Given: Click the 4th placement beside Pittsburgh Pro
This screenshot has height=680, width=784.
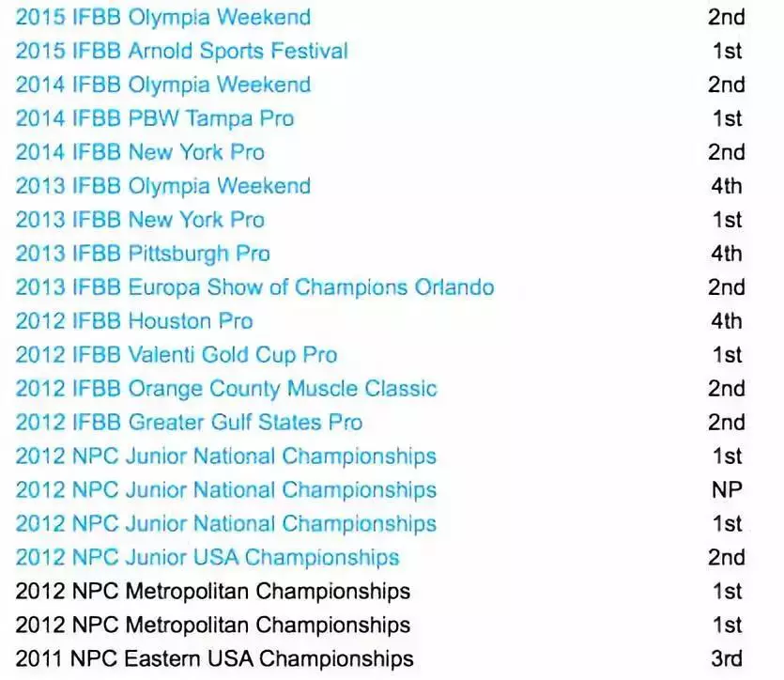Looking at the screenshot, I should pos(726,254).
